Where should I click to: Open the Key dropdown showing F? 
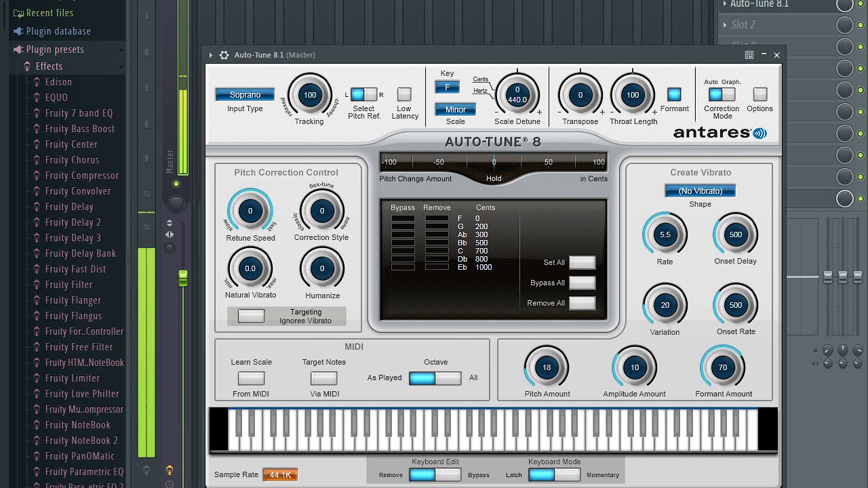(x=447, y=87)
